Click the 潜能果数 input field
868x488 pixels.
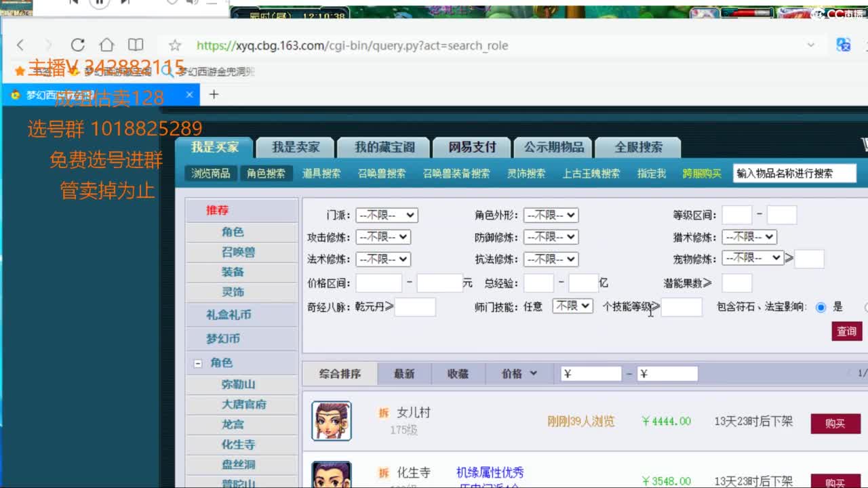click(x=737, y=283)
